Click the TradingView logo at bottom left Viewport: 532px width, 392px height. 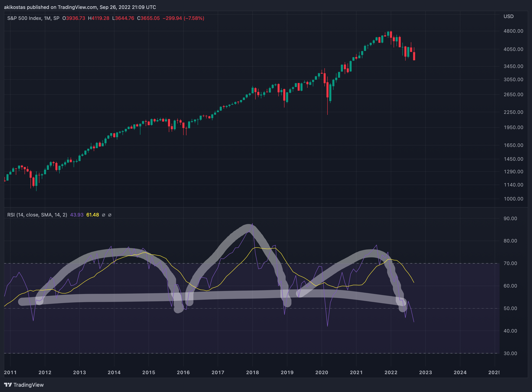(24, 385)
